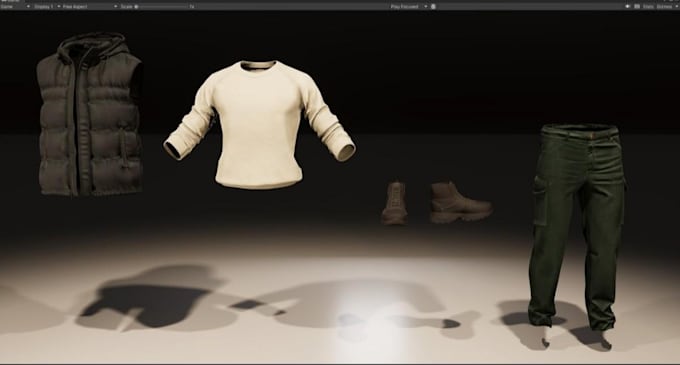Click the right brown boot in side view
This screenshot has width=680, height=365.
(461, 202)
